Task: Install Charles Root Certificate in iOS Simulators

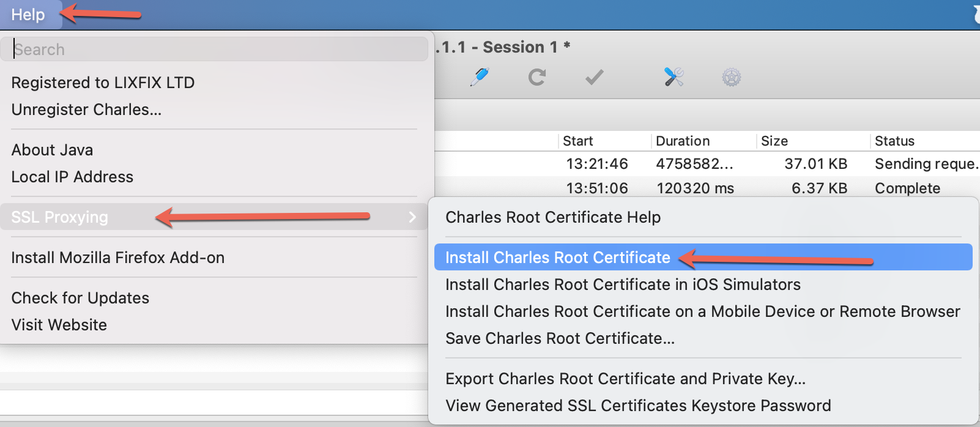Action: tap(623, 284)
